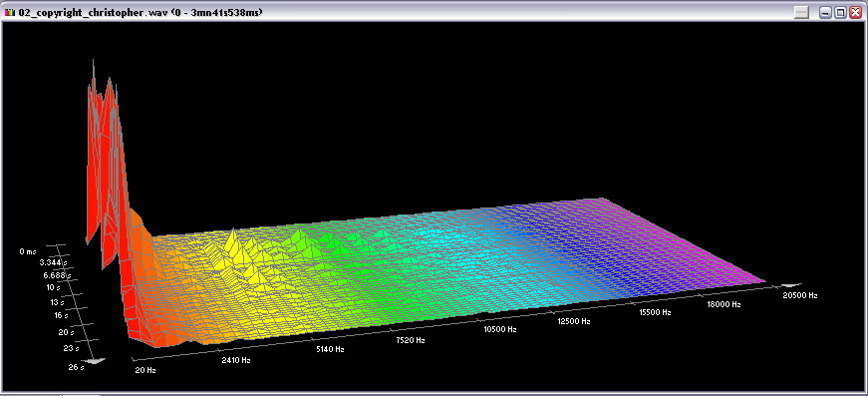Click the spectrum app icon in title bar

coord(9,12)
